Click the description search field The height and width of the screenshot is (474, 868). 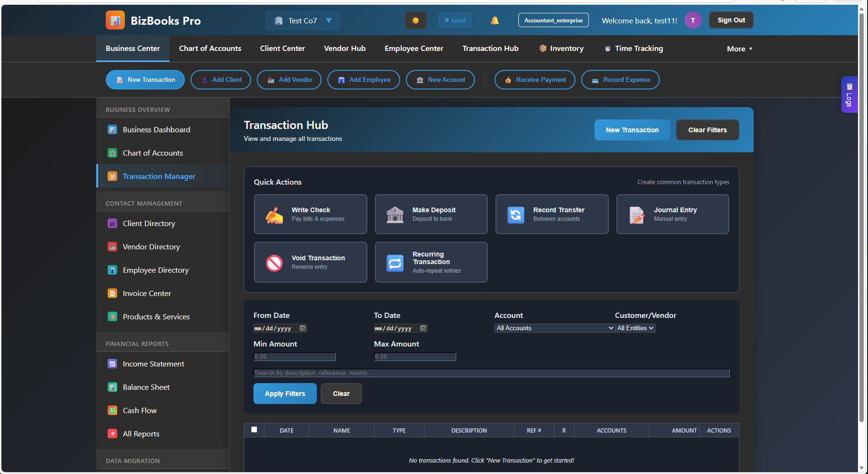pyautogui.click(x=492, y=373)
